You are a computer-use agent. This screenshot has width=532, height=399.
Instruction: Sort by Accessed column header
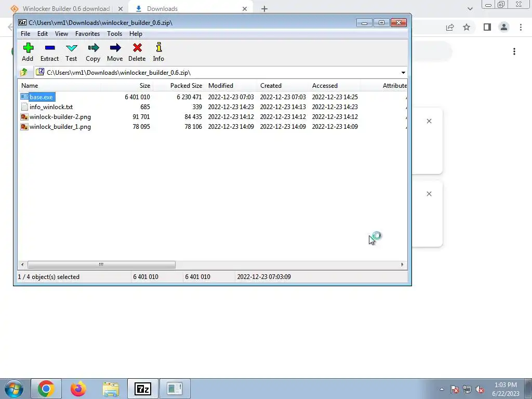pos(335,86)
